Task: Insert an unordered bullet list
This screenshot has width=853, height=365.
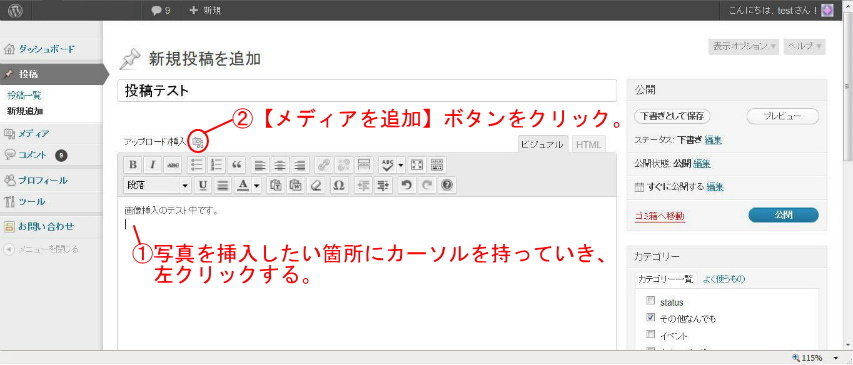Action: click(197, 164)
